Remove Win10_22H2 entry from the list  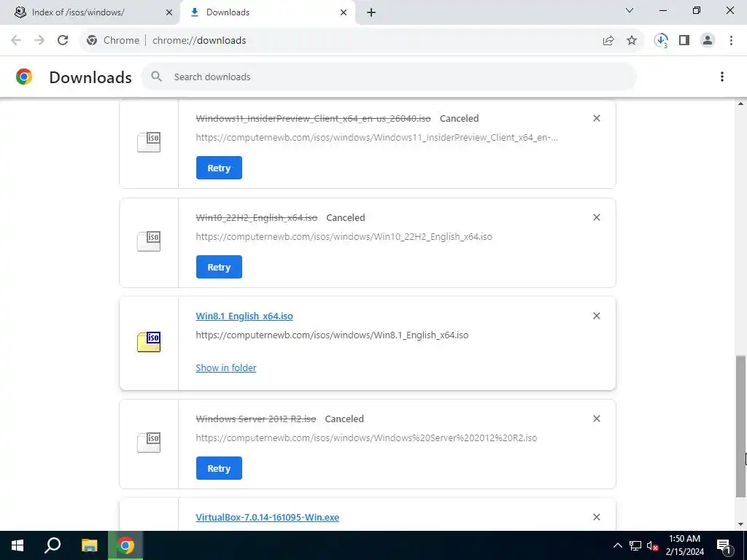[x=597, y=217]
